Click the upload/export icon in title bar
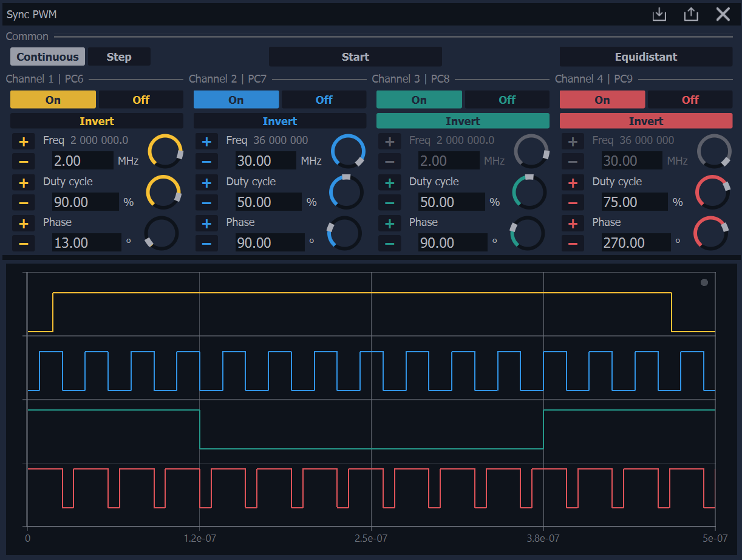 tap(691, 15)
